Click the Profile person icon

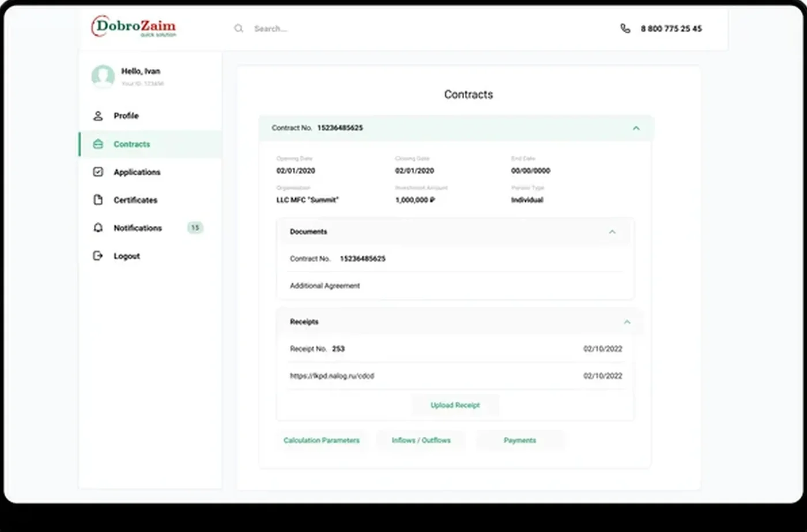pos(98,116)
